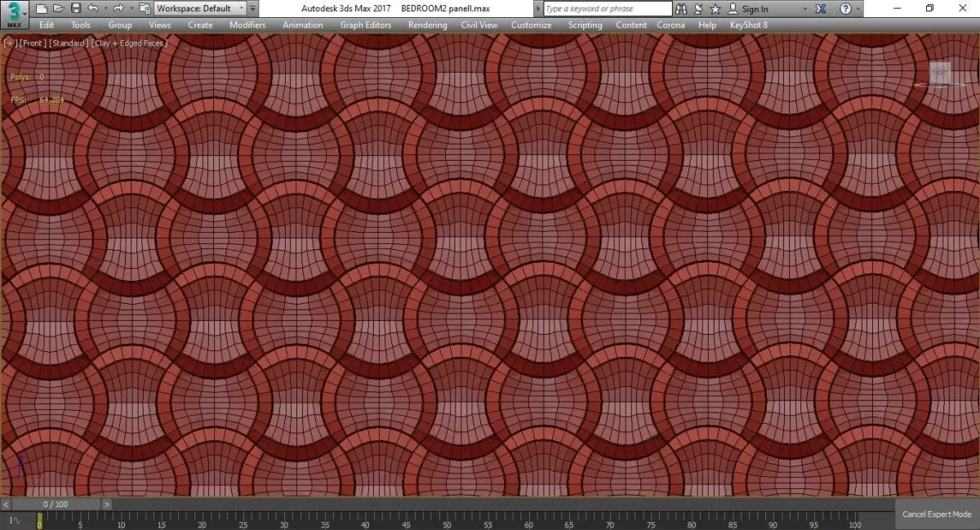Click the Sign In link
Viewport: 980px width, 530px height.
(755, 9)
